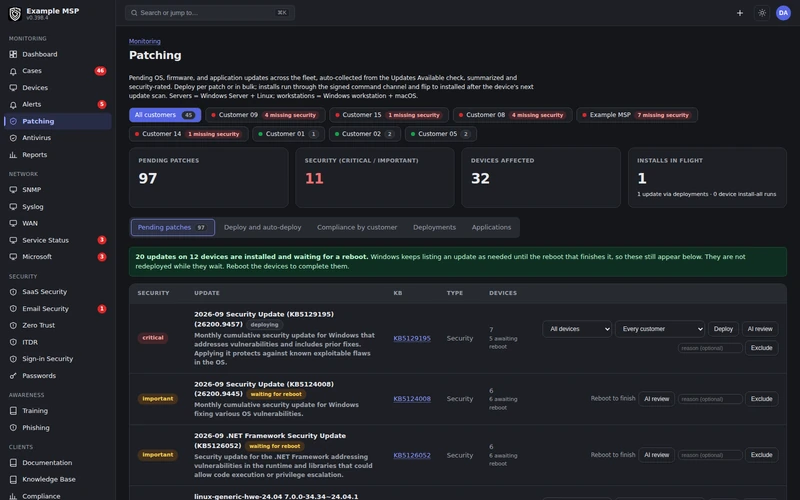Viewport: 800px width, 500px height.
Task: Click the Example MSP shield logo
Action: click(15, 14)
